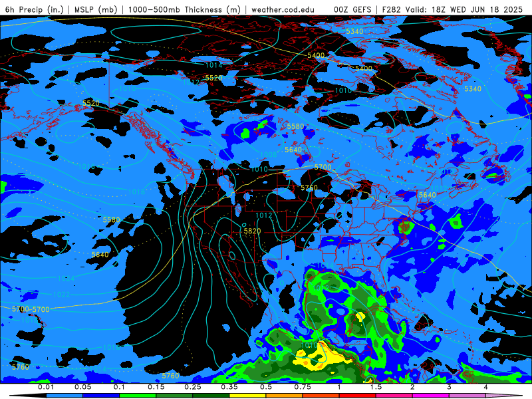Click the "6h Precip (in.)" header text

click(35, 9)
